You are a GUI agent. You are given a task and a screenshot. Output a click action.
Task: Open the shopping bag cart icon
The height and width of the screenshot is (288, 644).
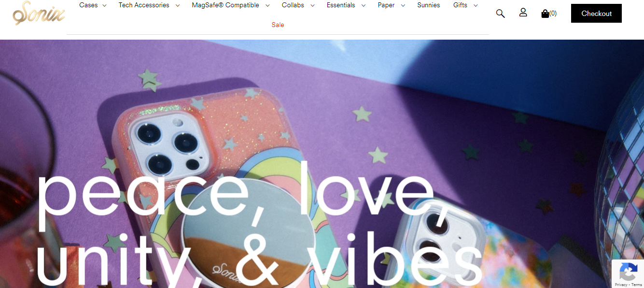[x=545, y=14]
